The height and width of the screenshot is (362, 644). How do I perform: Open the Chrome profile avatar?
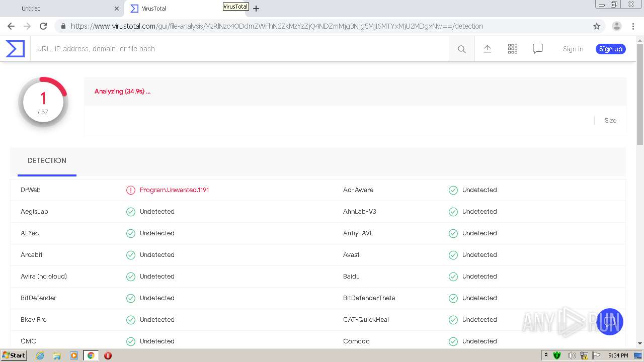point(617,26)
